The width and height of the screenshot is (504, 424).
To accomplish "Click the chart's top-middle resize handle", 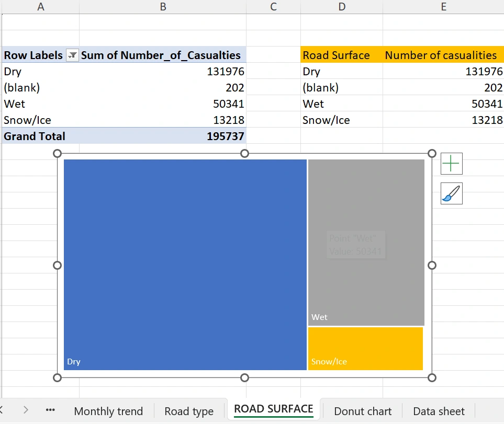I will coord(244,153).
